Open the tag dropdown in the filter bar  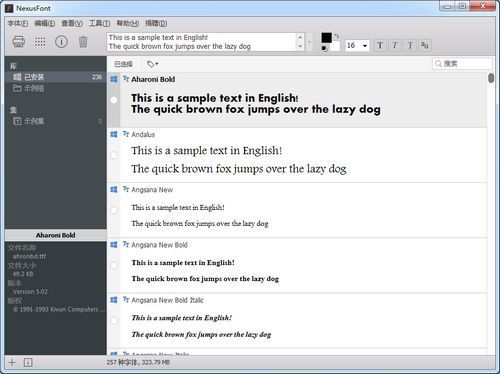[153, 64]
